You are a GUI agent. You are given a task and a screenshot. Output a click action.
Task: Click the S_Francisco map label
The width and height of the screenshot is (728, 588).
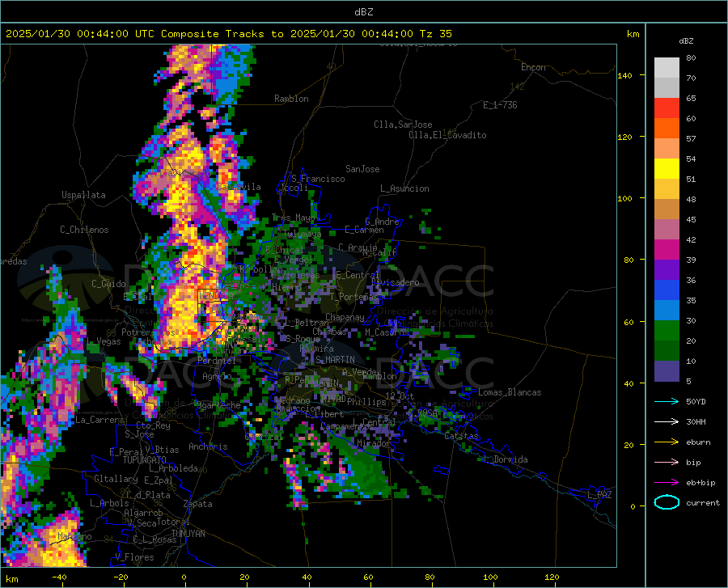click(318, 179)
